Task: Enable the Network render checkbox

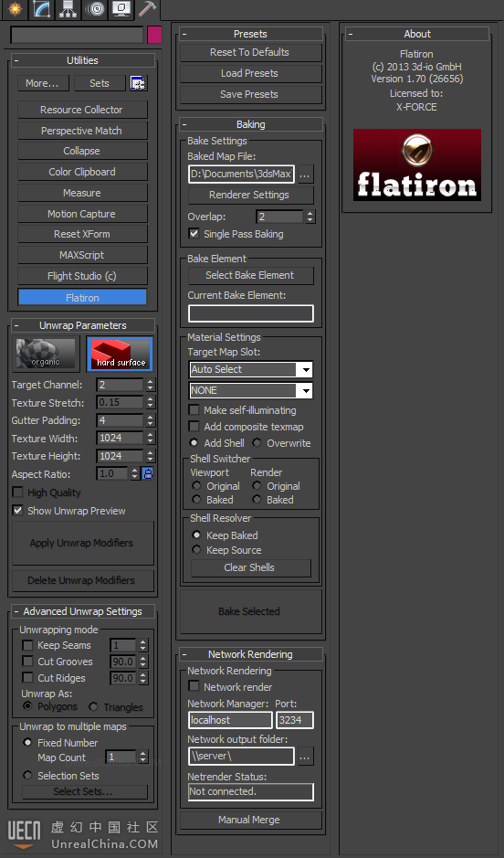Action: tap(194, 685)
